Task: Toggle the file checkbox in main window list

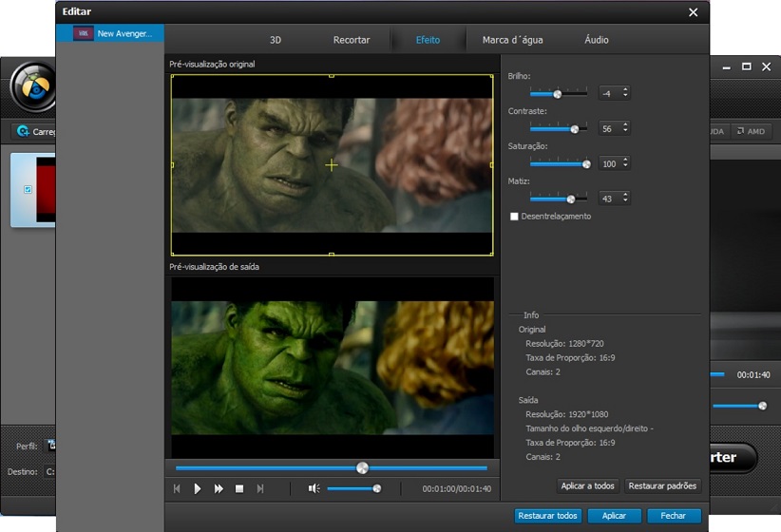Action: (28, 189)
